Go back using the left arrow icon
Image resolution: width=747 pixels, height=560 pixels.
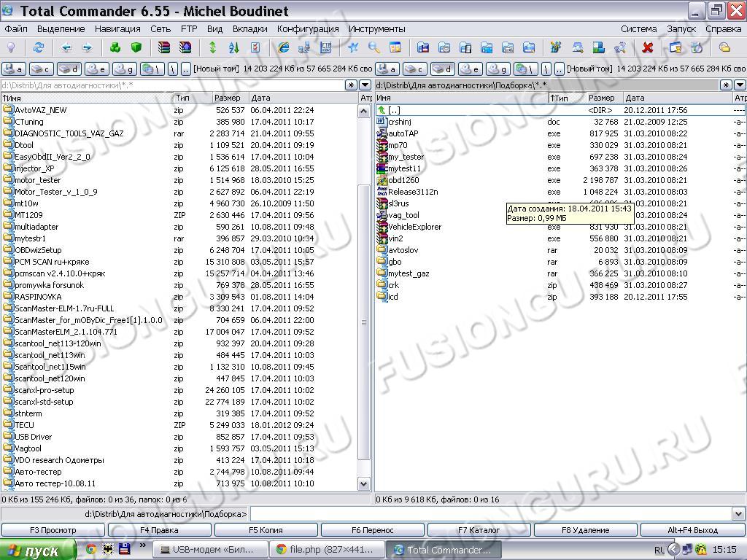[66, 47]
